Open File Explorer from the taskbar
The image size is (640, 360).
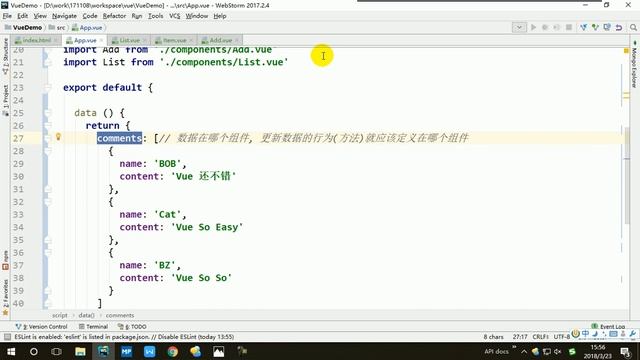point(80,351)
